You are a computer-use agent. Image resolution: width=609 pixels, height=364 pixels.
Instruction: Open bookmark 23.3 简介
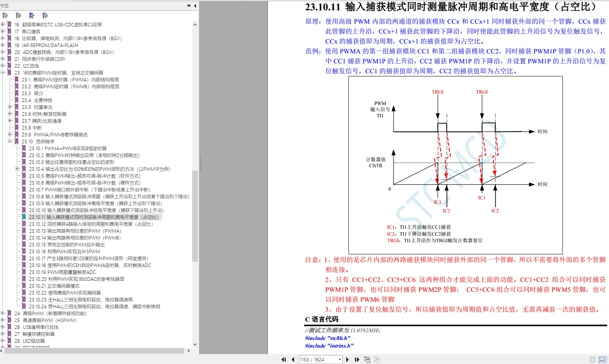pos(32,94)
